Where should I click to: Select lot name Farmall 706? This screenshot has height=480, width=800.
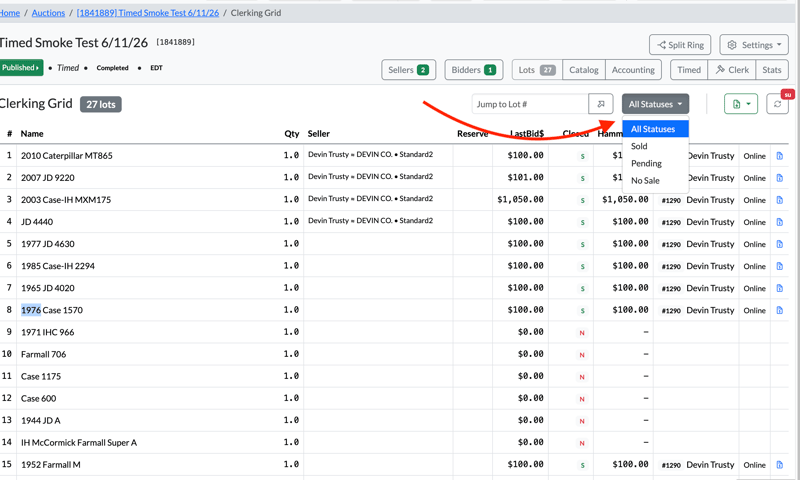[x=43, y=355]
